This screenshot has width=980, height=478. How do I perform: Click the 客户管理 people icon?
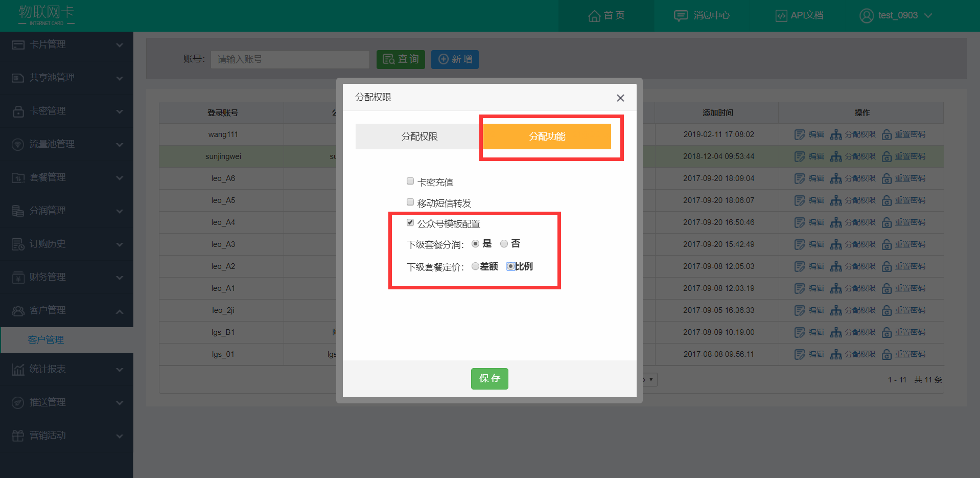18,311
